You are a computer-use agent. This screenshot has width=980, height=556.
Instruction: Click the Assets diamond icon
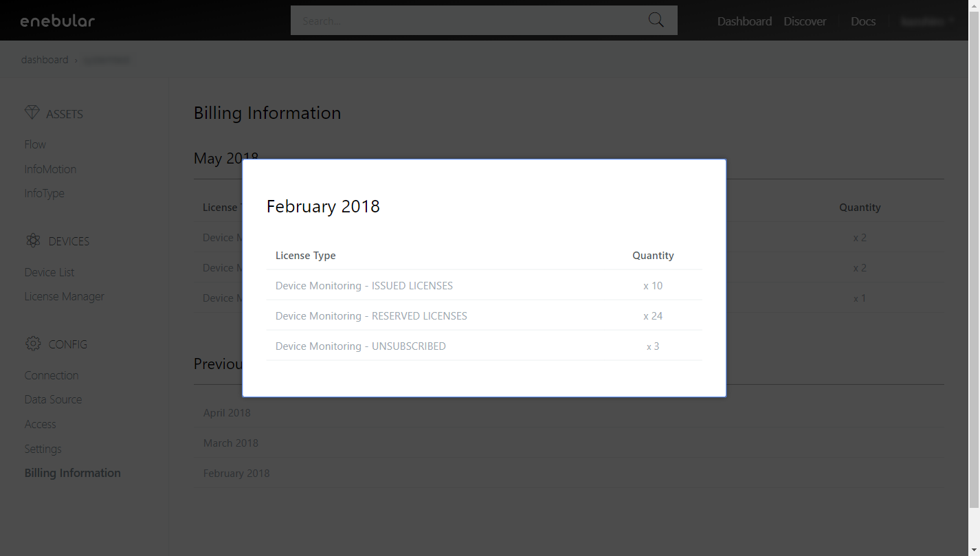32,113
